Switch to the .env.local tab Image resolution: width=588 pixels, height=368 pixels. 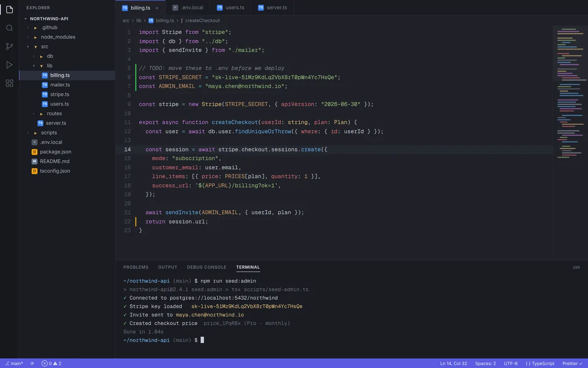pyautogui.click(x=187, y=7)
